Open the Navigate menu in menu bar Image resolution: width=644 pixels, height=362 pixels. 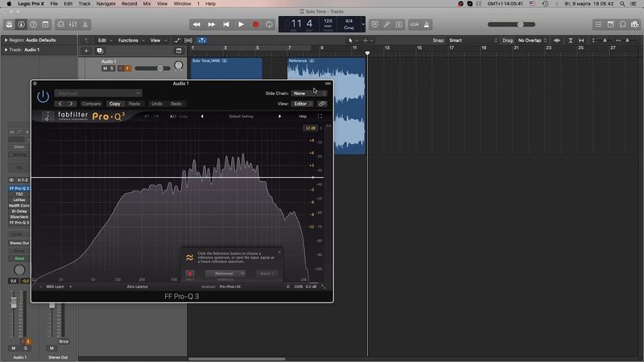(106, 4)
